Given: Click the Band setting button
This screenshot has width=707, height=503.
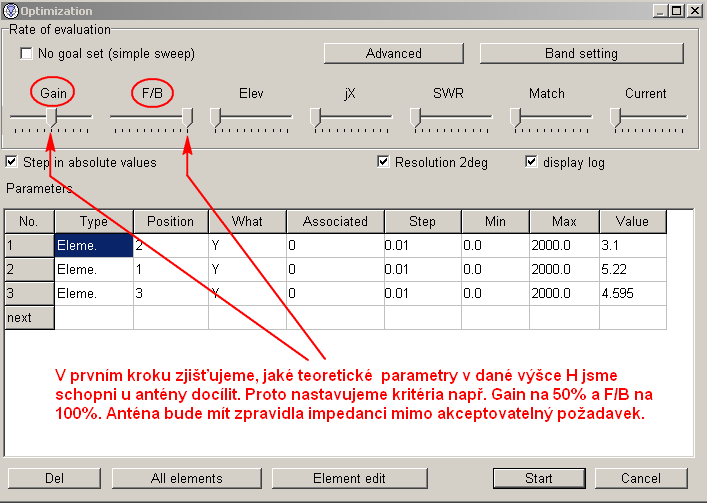Looking at the screenshot, I should pyautogui.click(x=580, y=53).
